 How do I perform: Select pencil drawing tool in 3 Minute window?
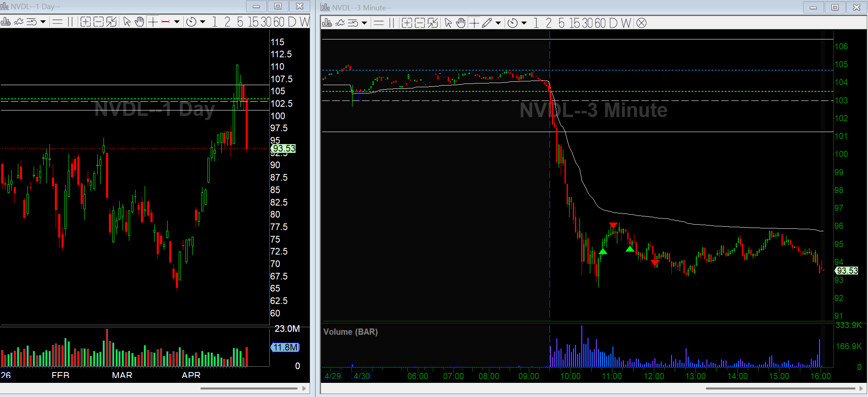tap(487, 23)
